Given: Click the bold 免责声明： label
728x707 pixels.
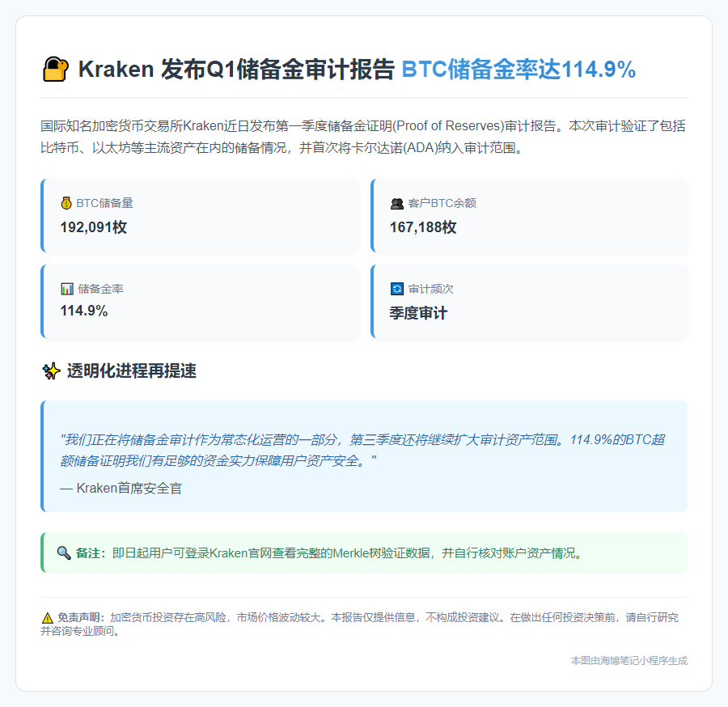Looking at the screenshot, I should [81, 617].
